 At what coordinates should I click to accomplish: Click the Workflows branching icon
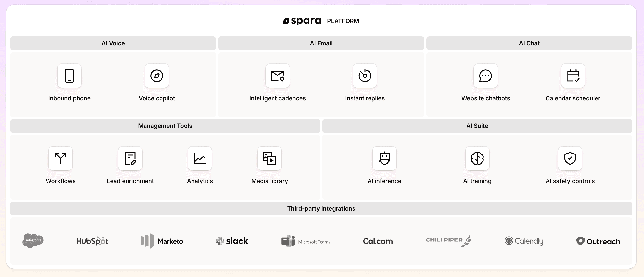[x=60, y=159]
